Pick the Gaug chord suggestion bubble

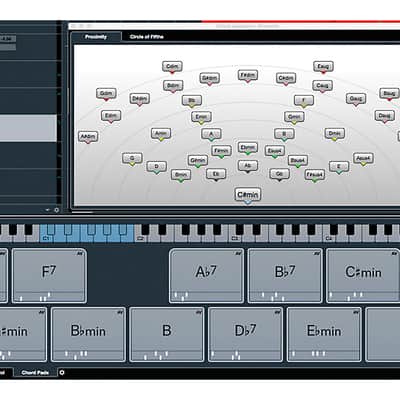point(356,99)
